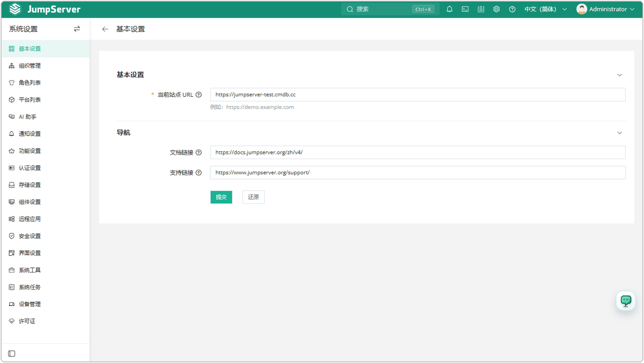The width and height of the screenshot is (644, 363).
Task: Open 组织管理 in the sidebar
Action: [45, 66]
